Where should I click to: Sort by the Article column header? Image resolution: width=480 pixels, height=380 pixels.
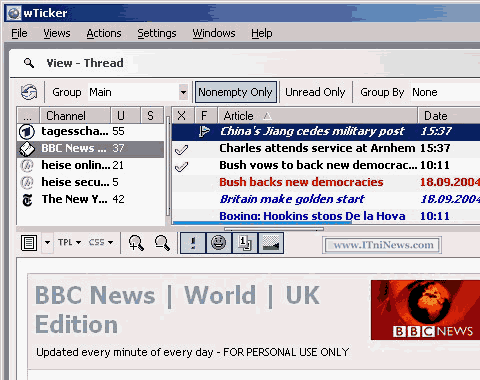pos(317,116)
